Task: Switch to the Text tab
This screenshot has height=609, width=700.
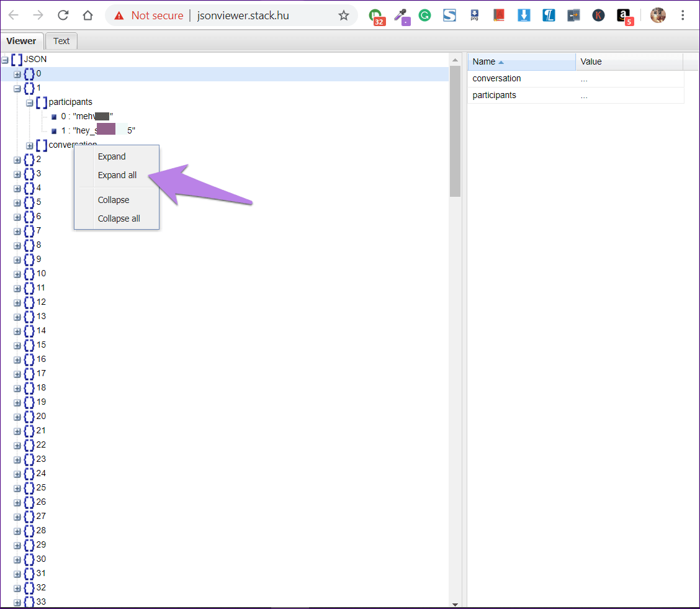Action: (x=61, y=41)
